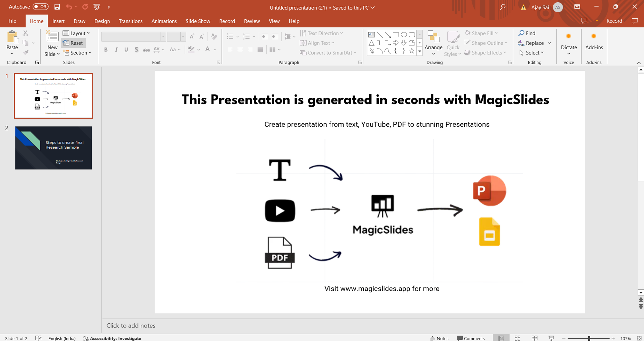Select the Oval shape in gallery
The width and height of the screenshot is (644, 341).
pyautogui.click(x=404, y=34)
